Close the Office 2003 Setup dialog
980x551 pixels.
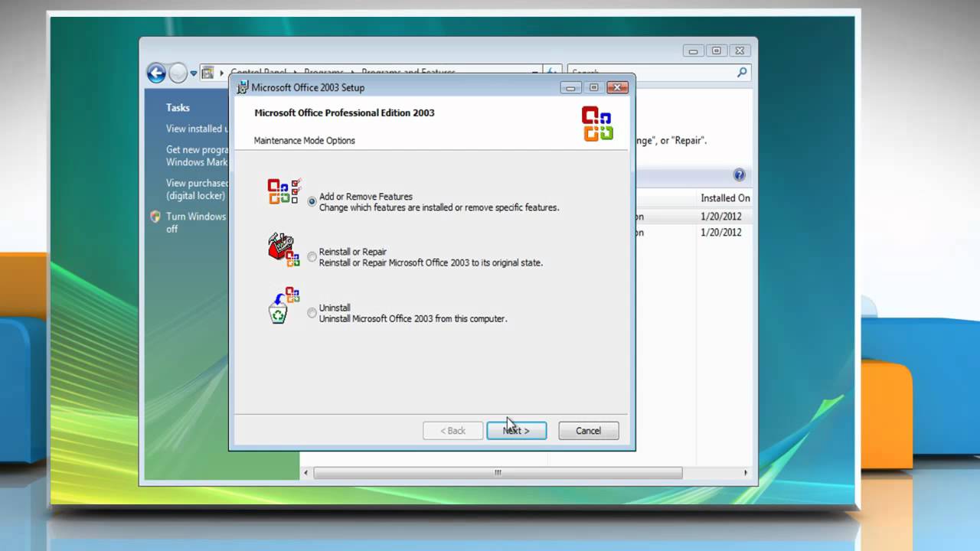(x=617, y=87)
